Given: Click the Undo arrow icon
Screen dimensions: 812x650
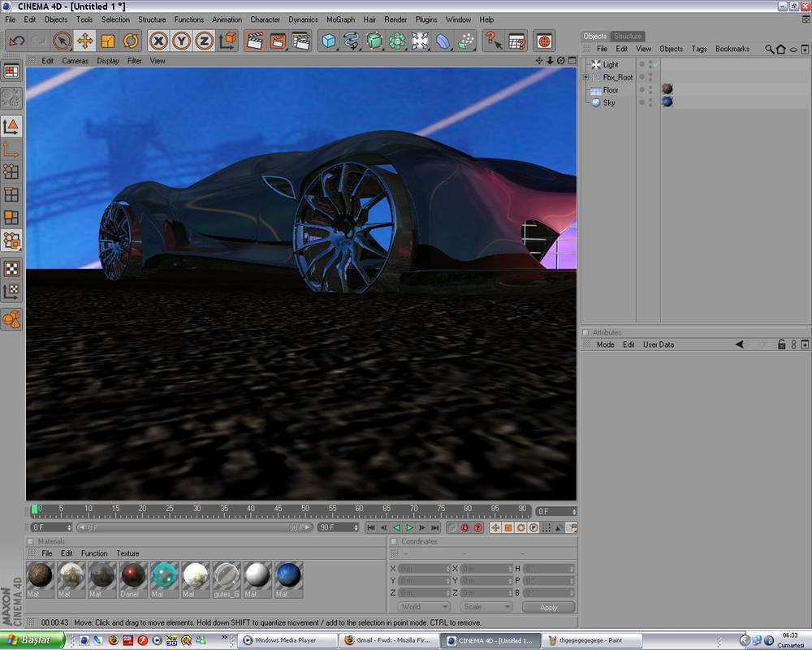Looking at the screenshot, I should pyautogui.click(x=16, y=41).
